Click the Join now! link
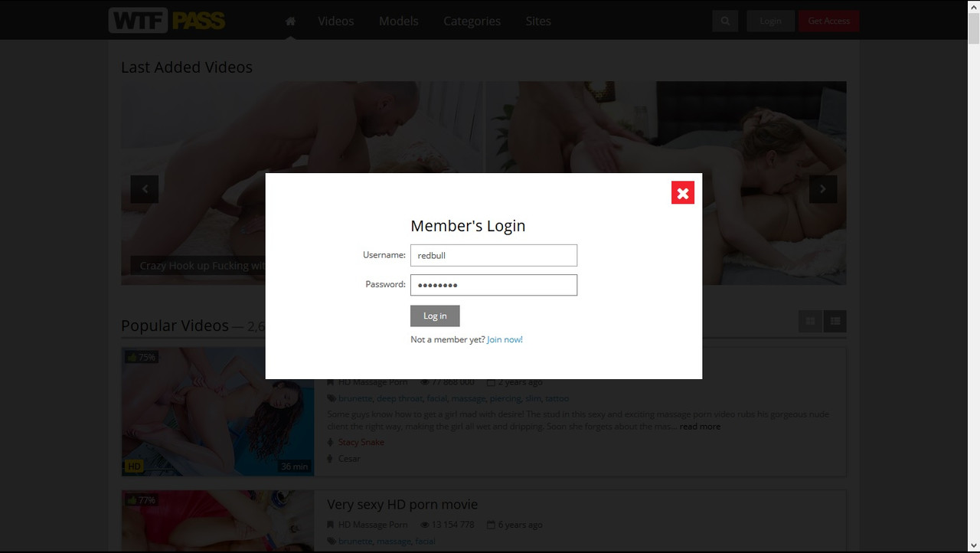The image size is (980, 553). [x=505, y=339]
